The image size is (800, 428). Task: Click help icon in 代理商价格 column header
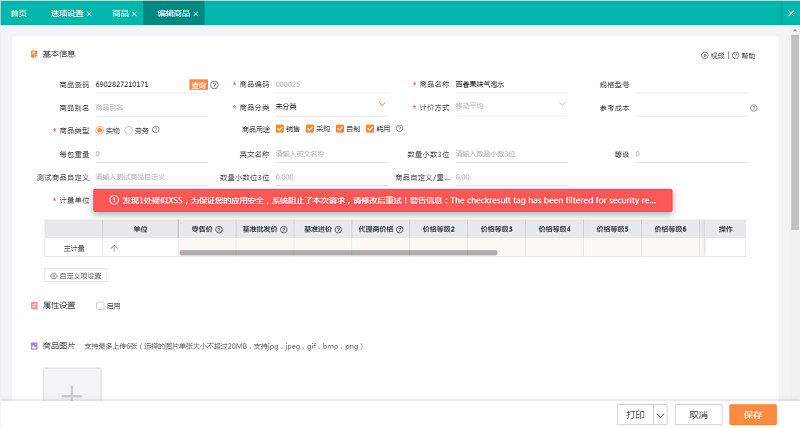[399, 230]
